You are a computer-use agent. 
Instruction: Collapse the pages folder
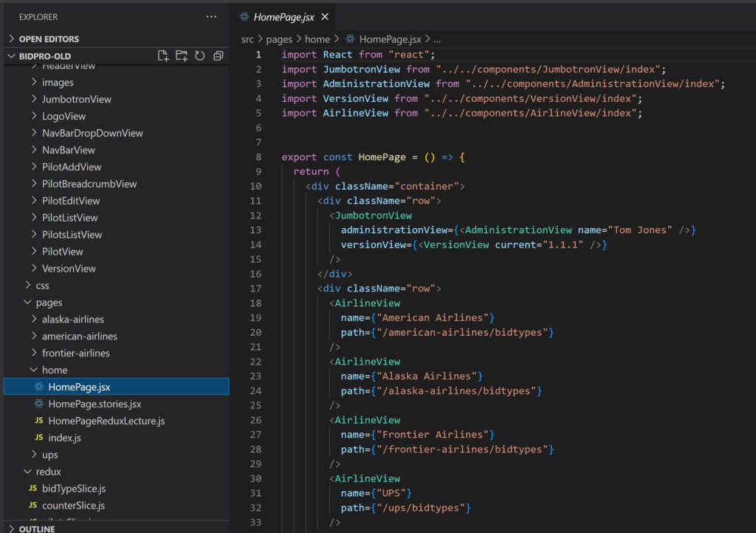click(x=28, y=303)
